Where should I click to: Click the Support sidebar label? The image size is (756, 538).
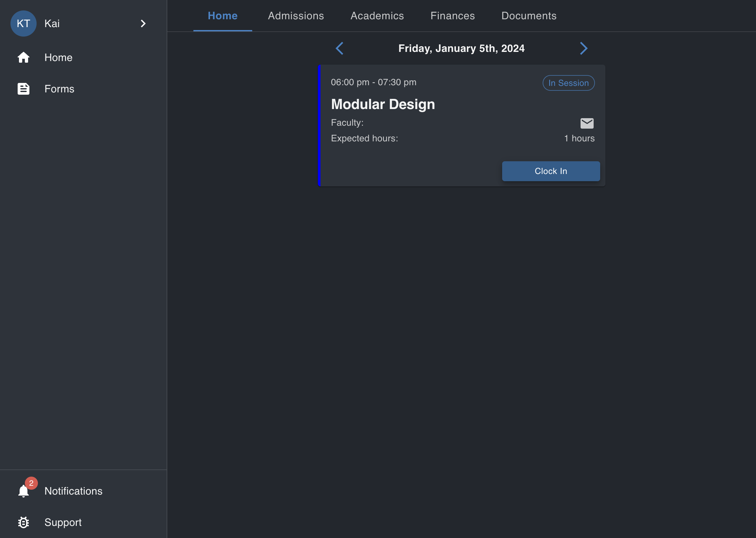(63, 522)
